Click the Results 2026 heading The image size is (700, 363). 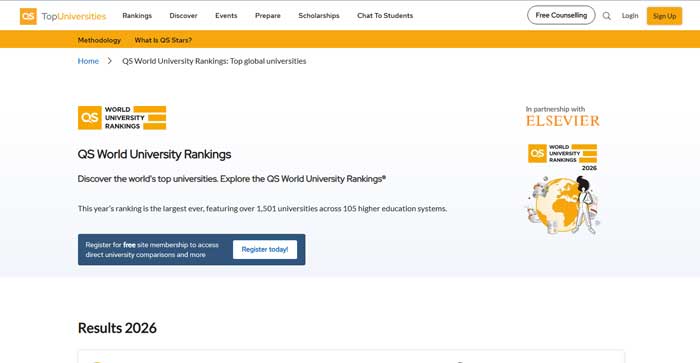117,328
